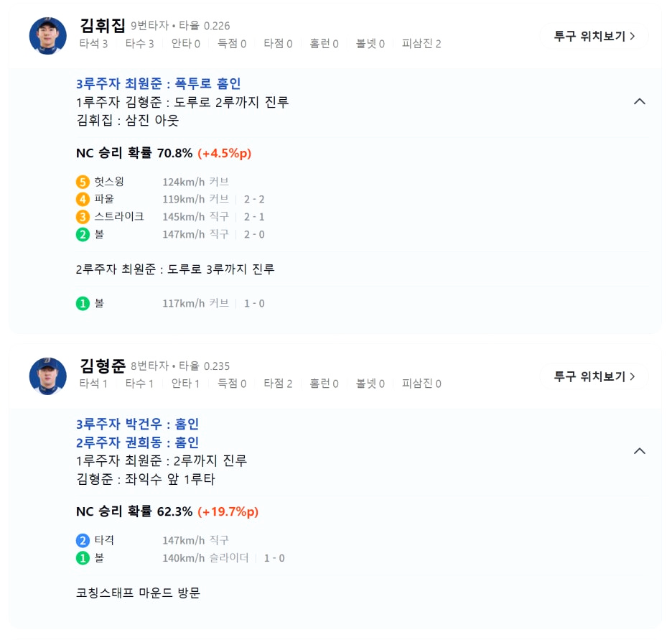672x640 pixels.
Task: Click 김형준's pitch 2 타격 badge
Action: click(83, 540)
